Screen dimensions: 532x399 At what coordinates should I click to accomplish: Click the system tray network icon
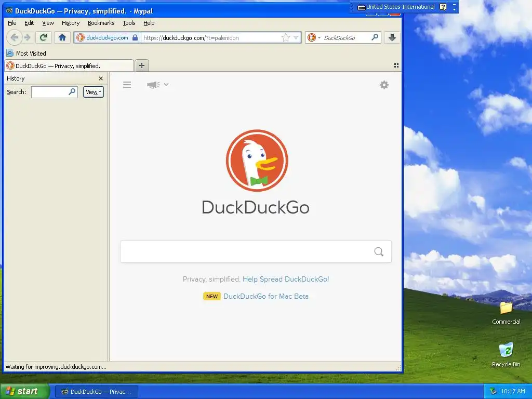tap(494, 392)
